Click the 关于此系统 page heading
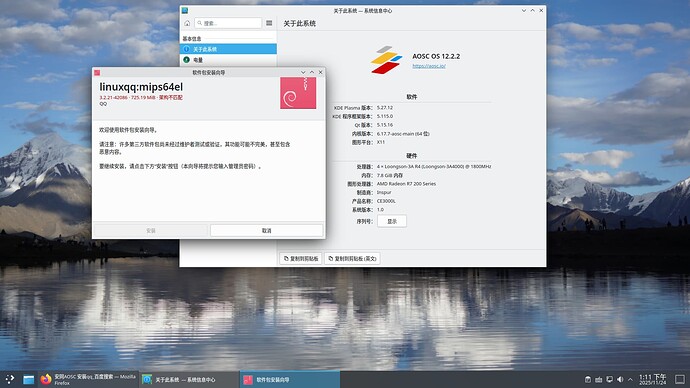The width and height of the screenshot is (690, 388). tap(299, 23)
